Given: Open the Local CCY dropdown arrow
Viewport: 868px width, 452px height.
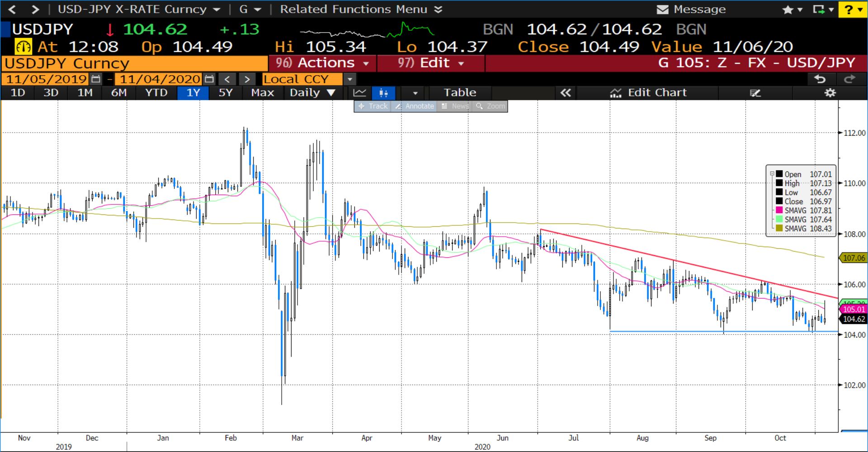Looking at the screenshot, I should point(349,79).
